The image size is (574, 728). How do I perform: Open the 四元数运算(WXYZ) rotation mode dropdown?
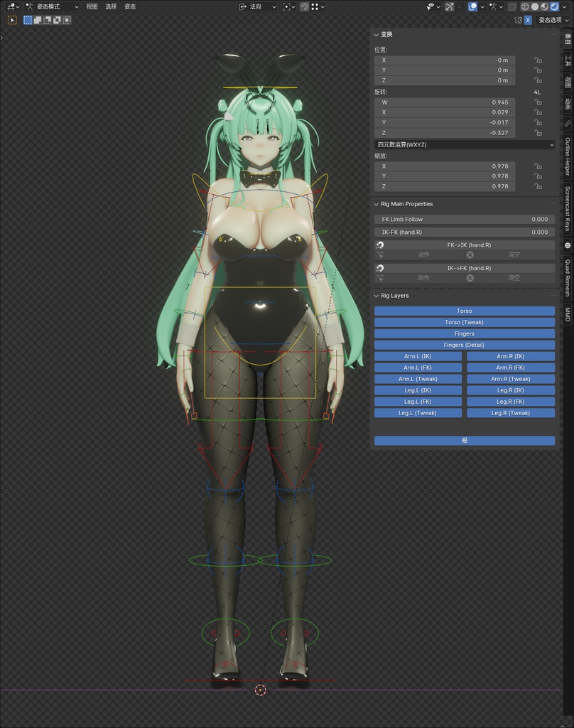point(465,144)
